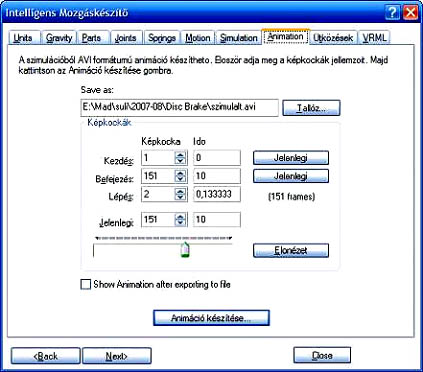This screenshot has height=372, width=423.
Task: Decrease the Befejezés frame spinner value
Action: (180, 179)
